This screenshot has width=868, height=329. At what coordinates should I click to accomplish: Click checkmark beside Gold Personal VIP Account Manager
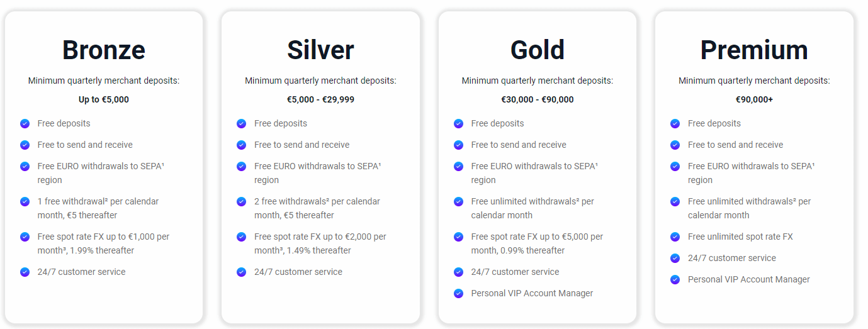[x=458, y=293]
